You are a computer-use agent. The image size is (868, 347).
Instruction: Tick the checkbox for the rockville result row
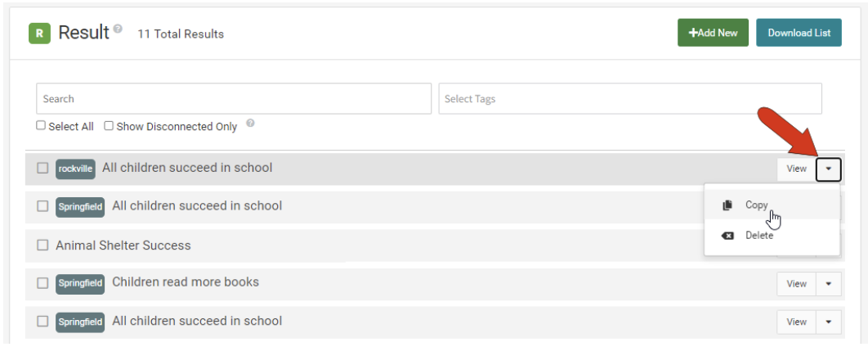pyautogui.click(x=43, y=169)
